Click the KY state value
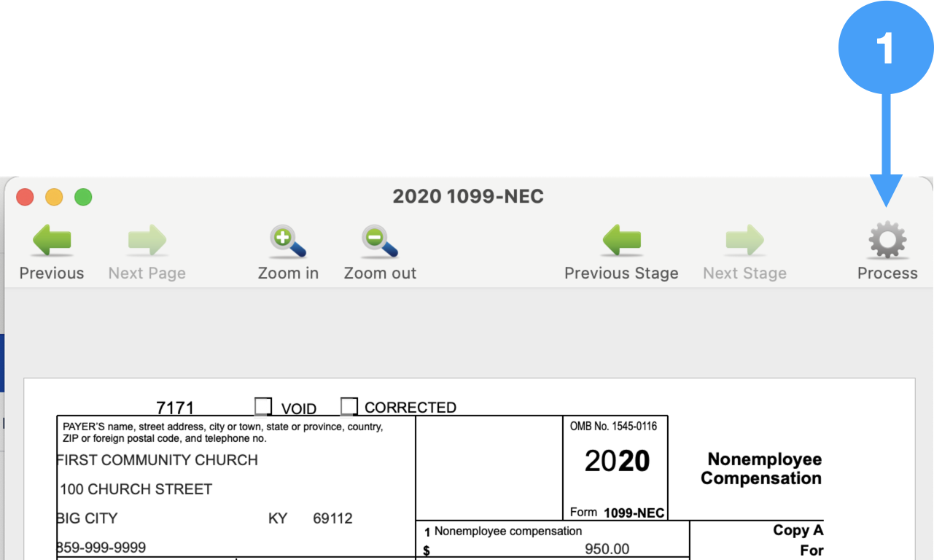Image resolution: width=934 pixels, height=560 pixels. pyautogui.click(x=278, y=518)
